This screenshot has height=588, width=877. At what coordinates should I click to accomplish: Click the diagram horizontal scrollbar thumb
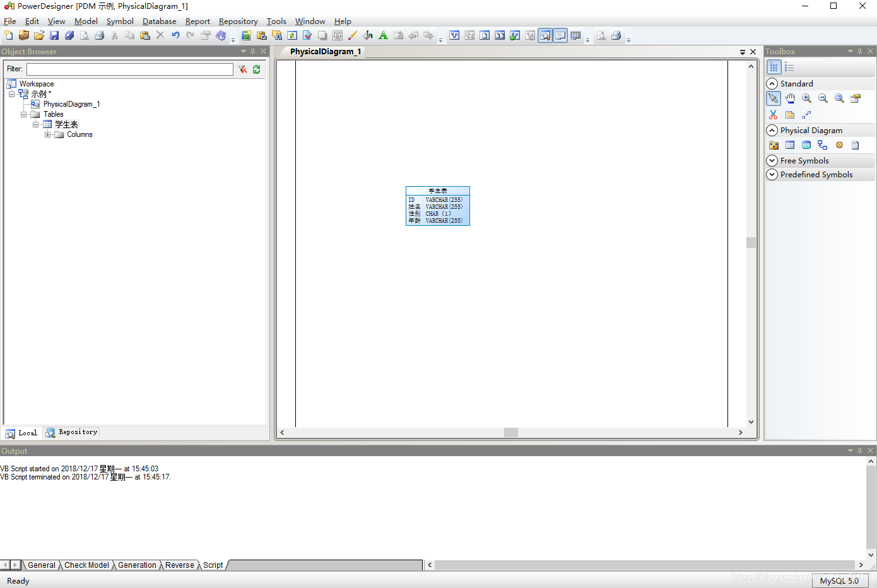coord(511,432)
